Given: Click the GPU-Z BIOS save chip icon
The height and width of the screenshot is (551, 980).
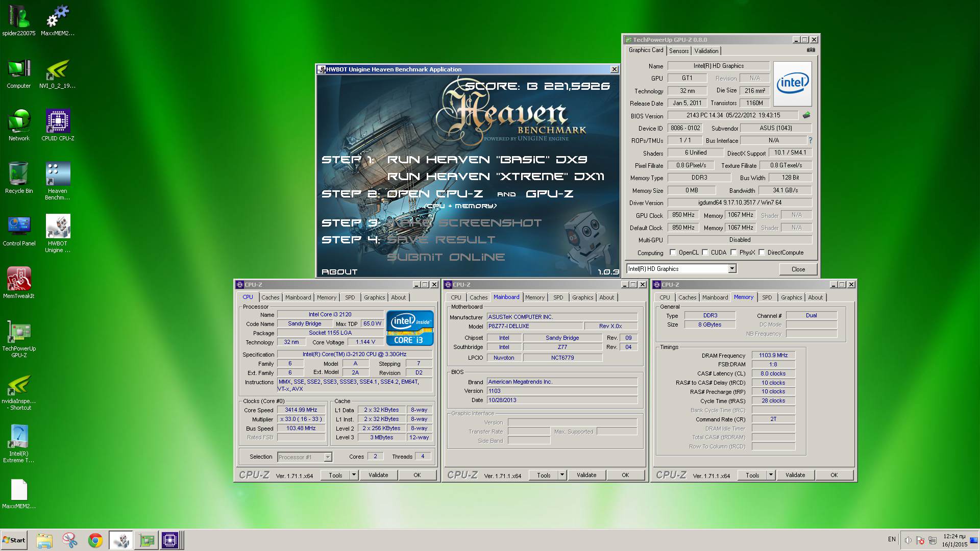Looking at the screenshot, I should coord(806,115).
